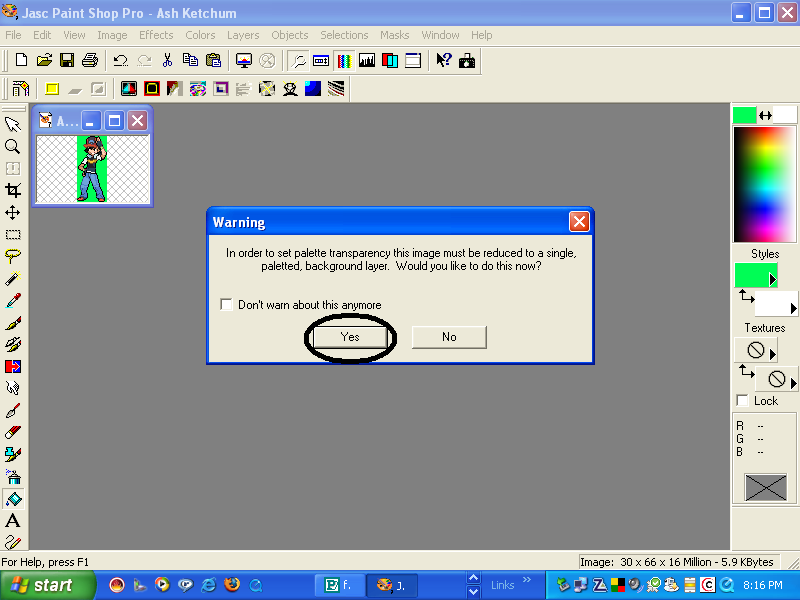Click the Ash Ketchum sprite image canvas

click(92, 169)
